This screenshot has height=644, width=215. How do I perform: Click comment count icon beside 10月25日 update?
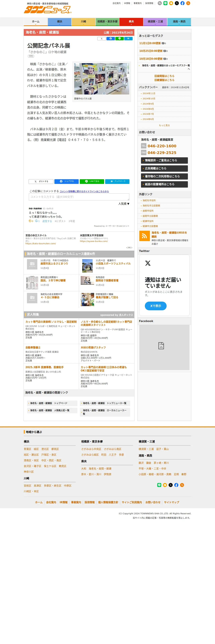165,51
